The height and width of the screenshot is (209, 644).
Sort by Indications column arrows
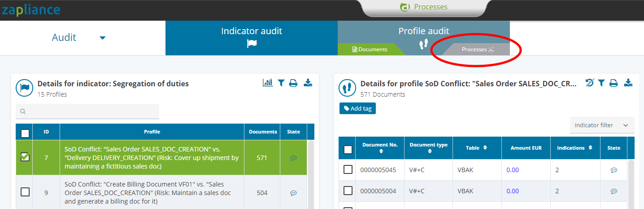(x=591, y=148)
